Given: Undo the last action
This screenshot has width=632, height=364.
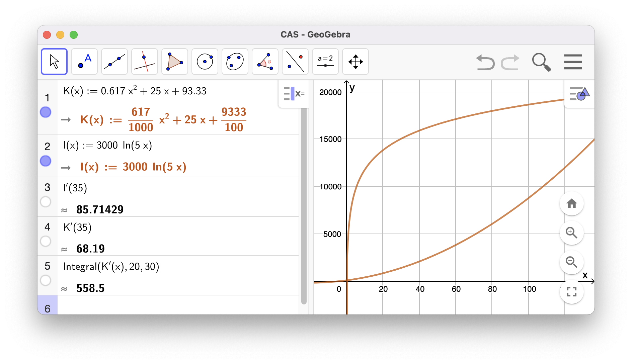Looking at the screenshot, I should click(x=485, y=62).
